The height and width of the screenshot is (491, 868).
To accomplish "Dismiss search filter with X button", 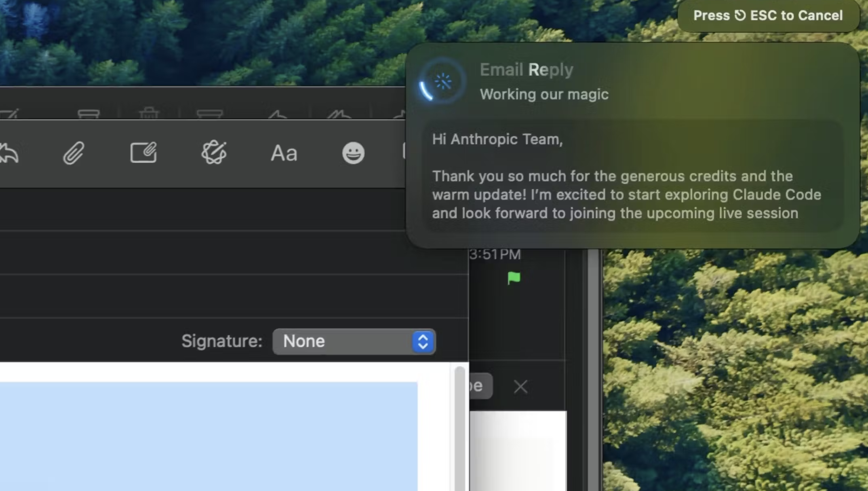I will (x=520, y=387).
